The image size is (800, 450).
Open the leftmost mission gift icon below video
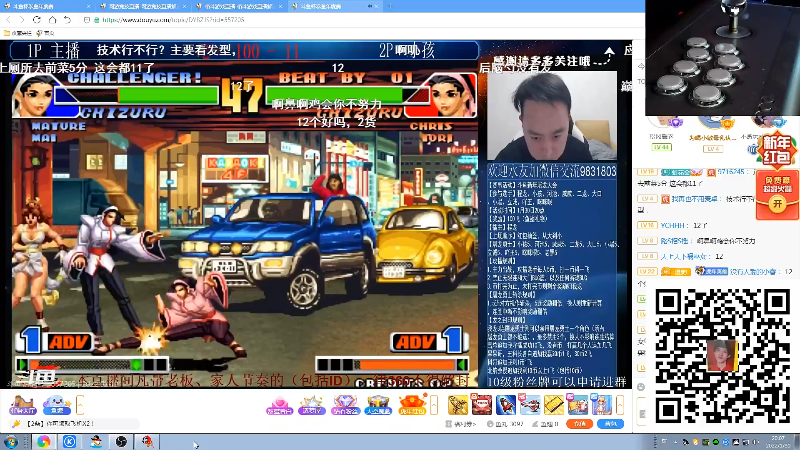[22, 405]
